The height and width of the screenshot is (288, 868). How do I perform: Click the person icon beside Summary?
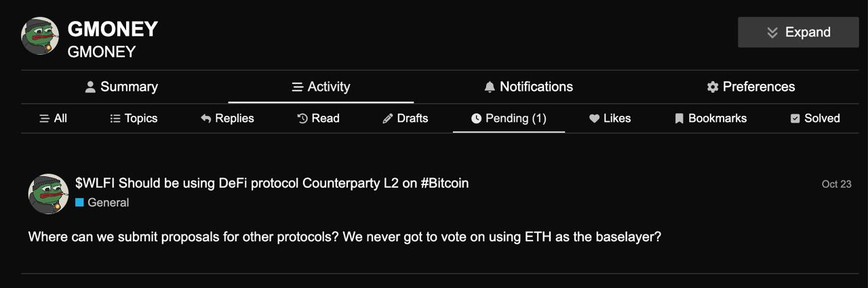[90, 87]
